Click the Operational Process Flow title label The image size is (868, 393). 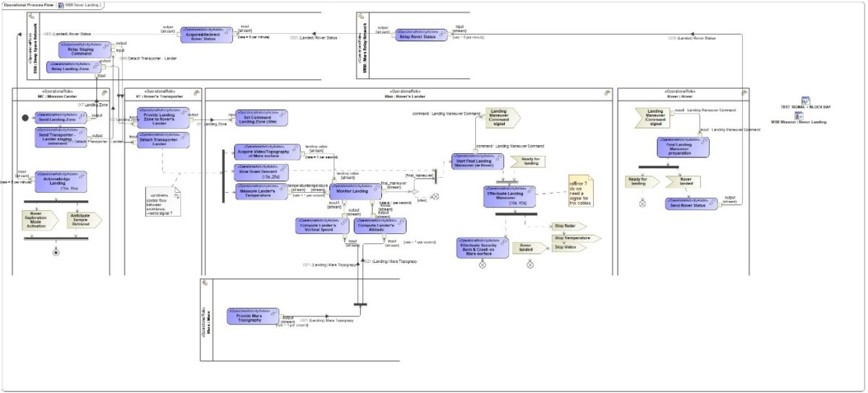28,5
